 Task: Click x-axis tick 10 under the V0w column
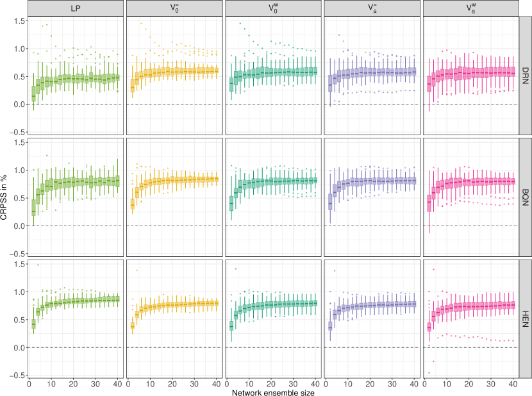249,384
